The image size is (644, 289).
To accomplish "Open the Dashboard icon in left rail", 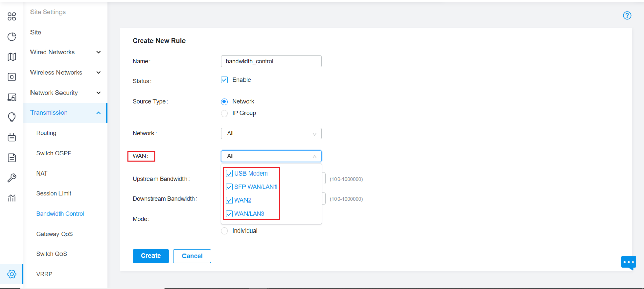I will click(x=12, y=16).
